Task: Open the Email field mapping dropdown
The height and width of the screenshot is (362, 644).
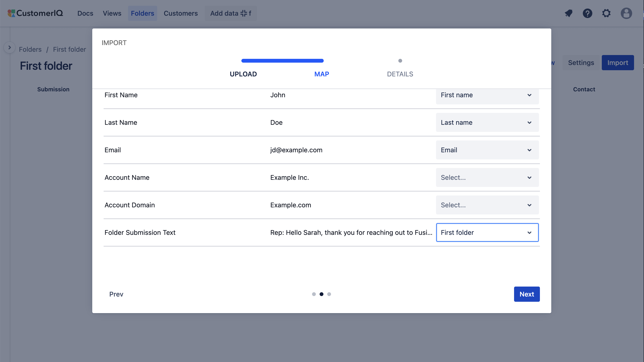Action: [487, 150]
